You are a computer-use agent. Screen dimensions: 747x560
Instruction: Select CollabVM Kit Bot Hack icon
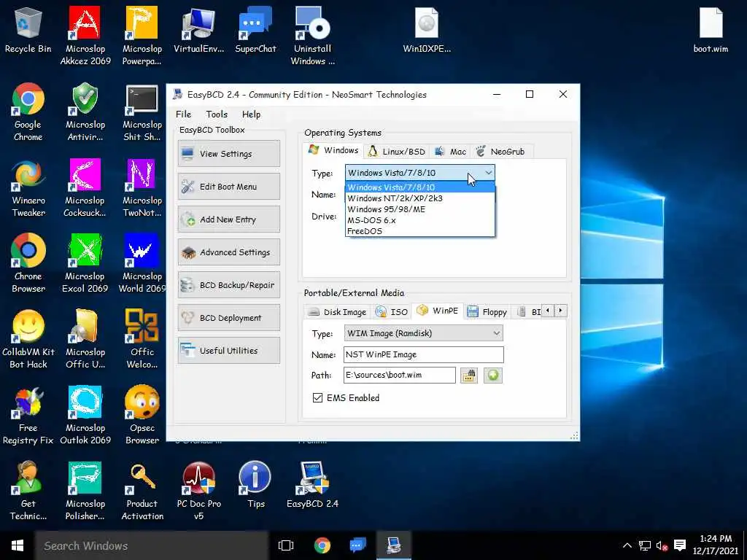click(x=28, y=339)
